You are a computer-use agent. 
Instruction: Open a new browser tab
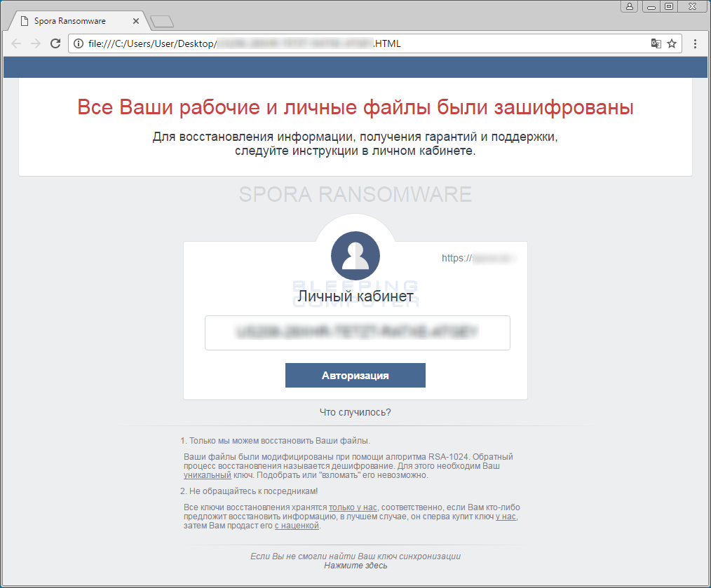162,20
